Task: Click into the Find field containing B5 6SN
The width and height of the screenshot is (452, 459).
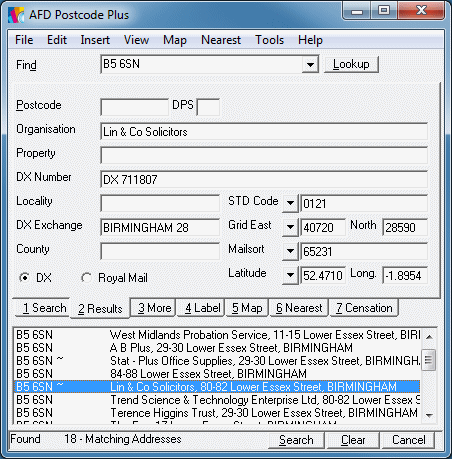Action: 201,64
